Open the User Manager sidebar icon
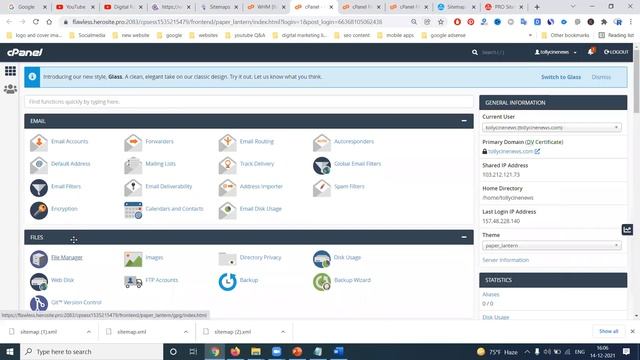 [10, 89]
